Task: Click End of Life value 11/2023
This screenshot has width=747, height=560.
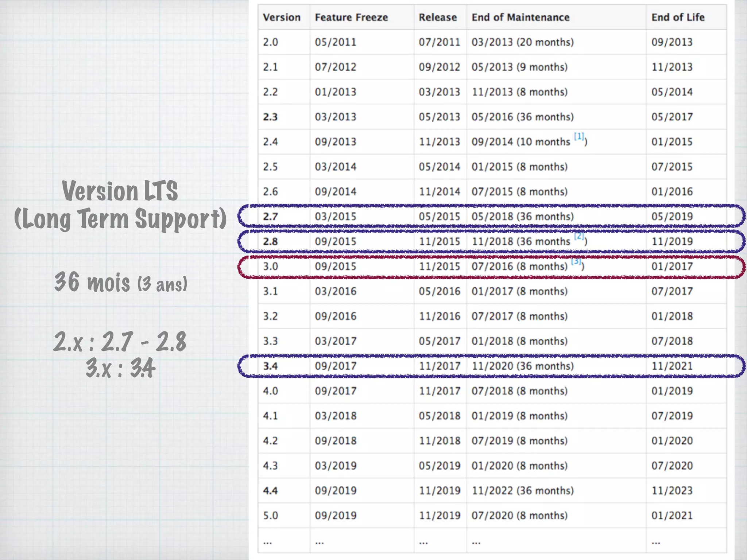Action: pyautogui.click(x=672, y=491)
